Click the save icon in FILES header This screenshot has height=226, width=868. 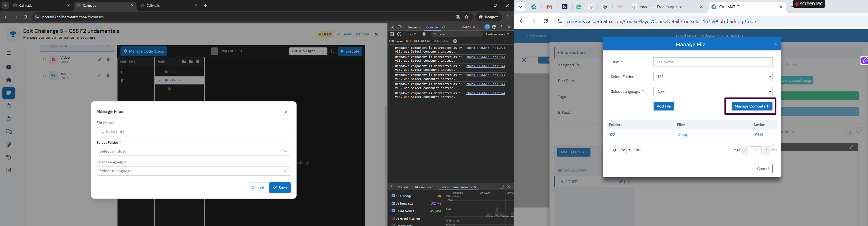click(198, 62)
